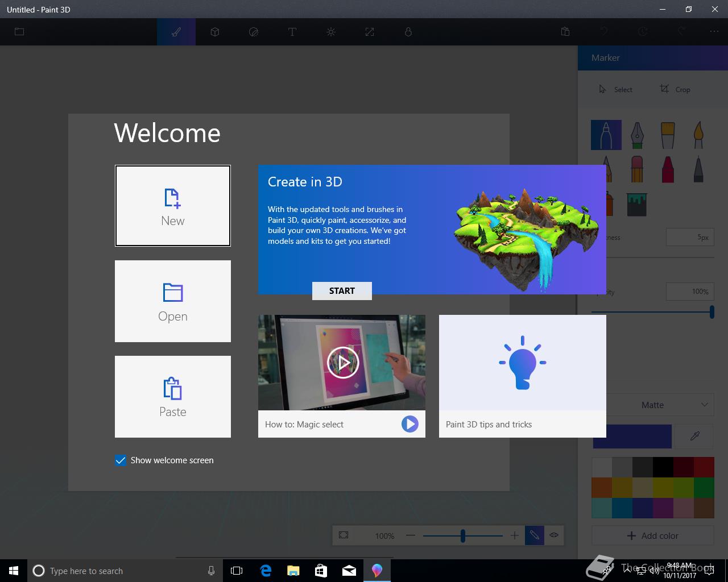Image resolution: width=728 pixels, height=582 pixels.
Task: Open the Menu folder icon in toolbar
Action: (x=19, y=32)
